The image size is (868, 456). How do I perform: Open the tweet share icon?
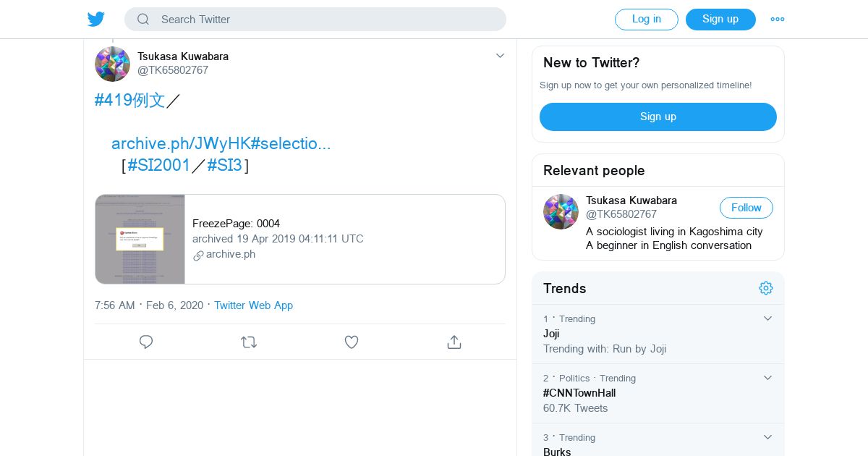(x=454, y=342)
